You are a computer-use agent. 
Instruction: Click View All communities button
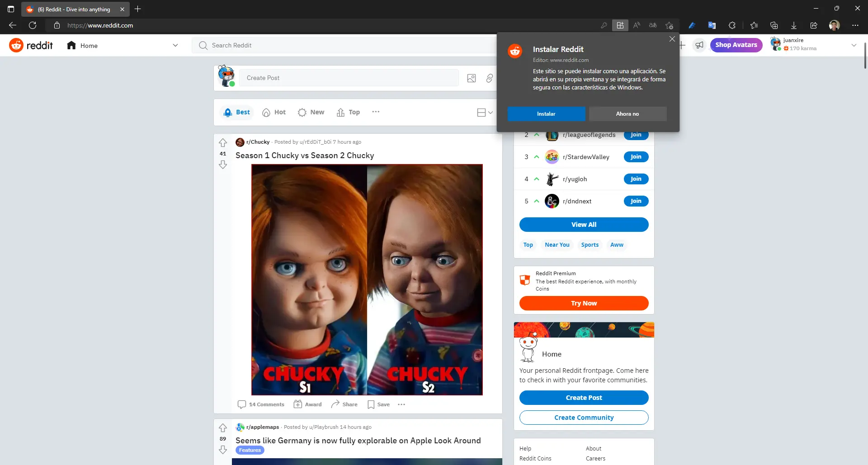point(584,225)
